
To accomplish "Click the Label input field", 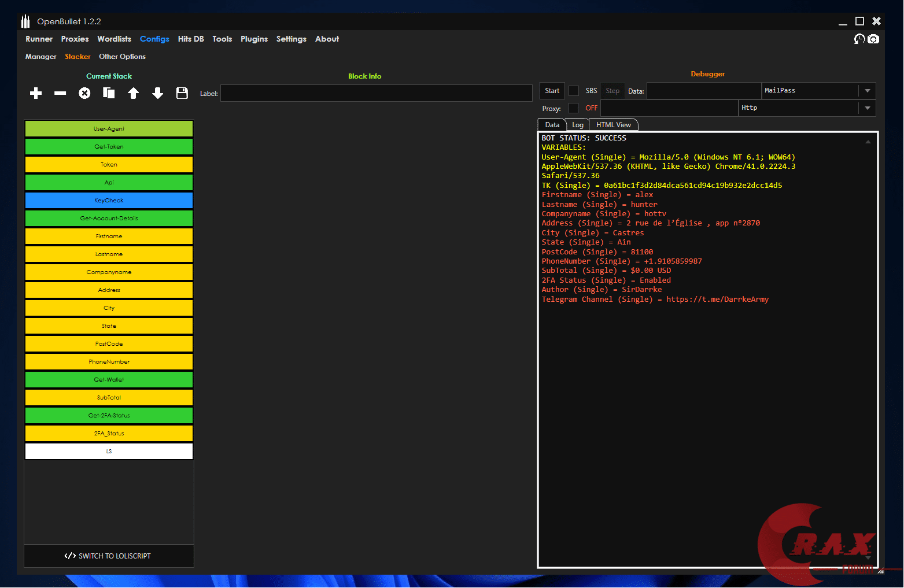I will click(x=376, y=93).
